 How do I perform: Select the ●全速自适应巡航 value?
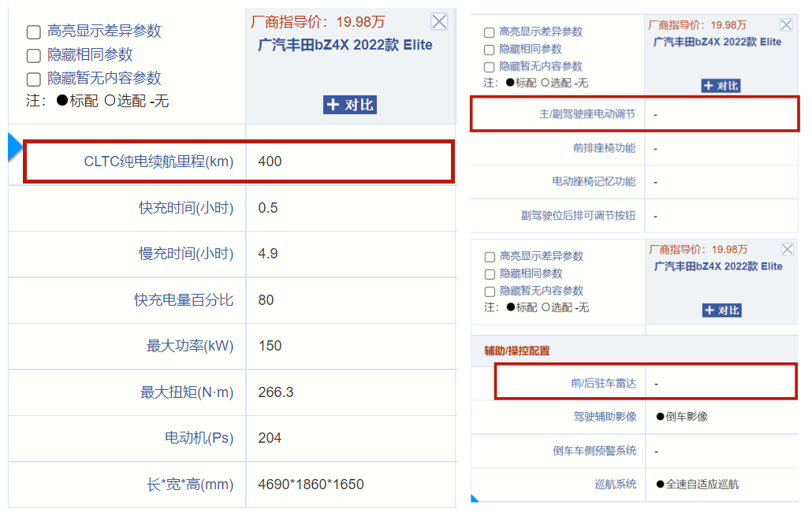point(697,484)
